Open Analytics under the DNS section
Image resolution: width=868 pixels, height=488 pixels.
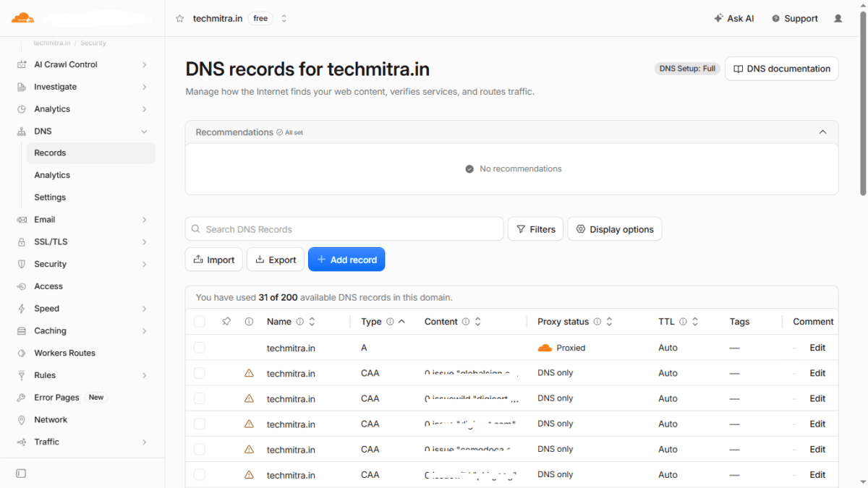[x=90, y=175]
